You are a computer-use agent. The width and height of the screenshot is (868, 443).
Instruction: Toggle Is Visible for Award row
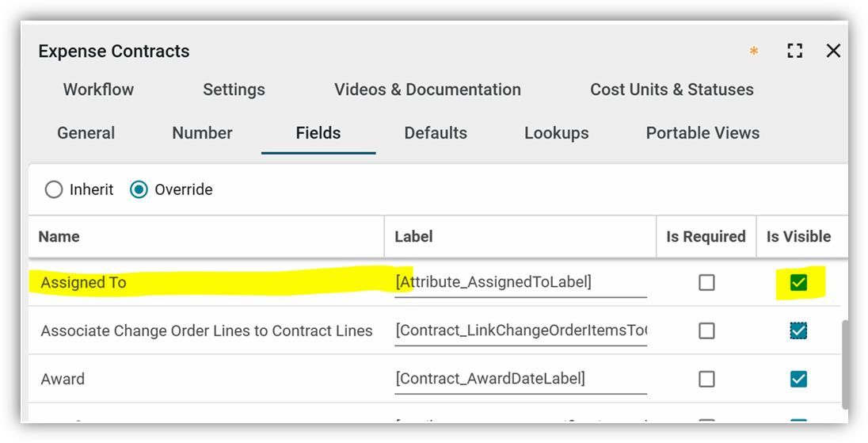click(x=798, y=379)
